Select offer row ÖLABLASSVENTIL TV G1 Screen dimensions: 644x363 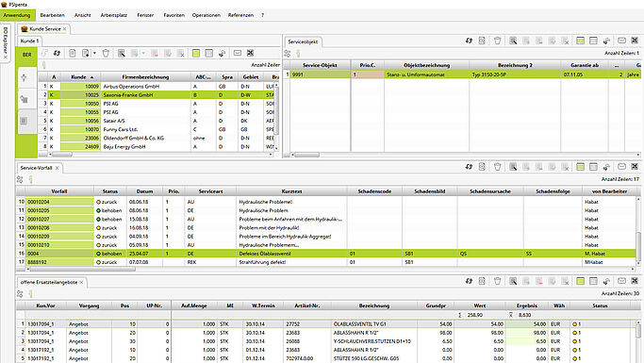326,324
